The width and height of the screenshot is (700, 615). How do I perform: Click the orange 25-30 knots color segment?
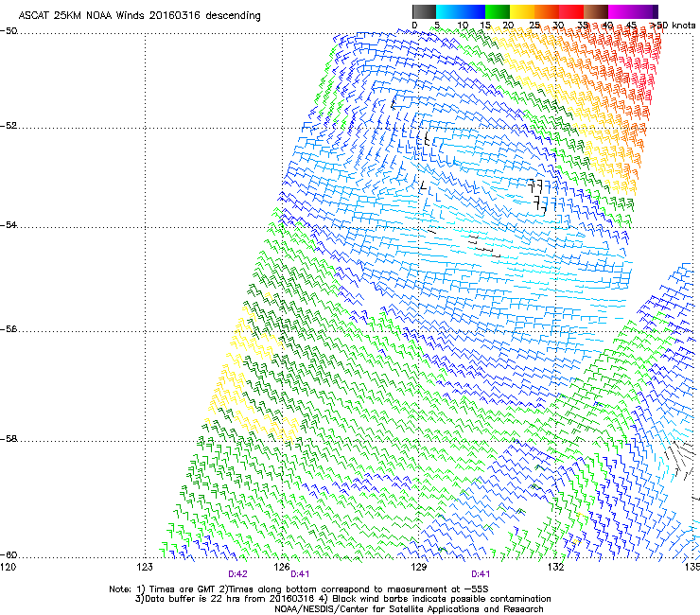tap(547, 11)
